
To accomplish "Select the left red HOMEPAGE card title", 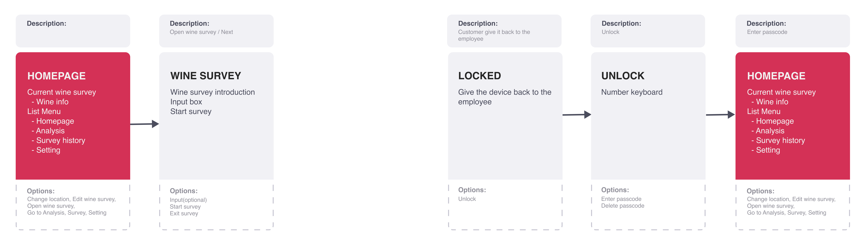I will pyautogui.click(x=57, y=76).
